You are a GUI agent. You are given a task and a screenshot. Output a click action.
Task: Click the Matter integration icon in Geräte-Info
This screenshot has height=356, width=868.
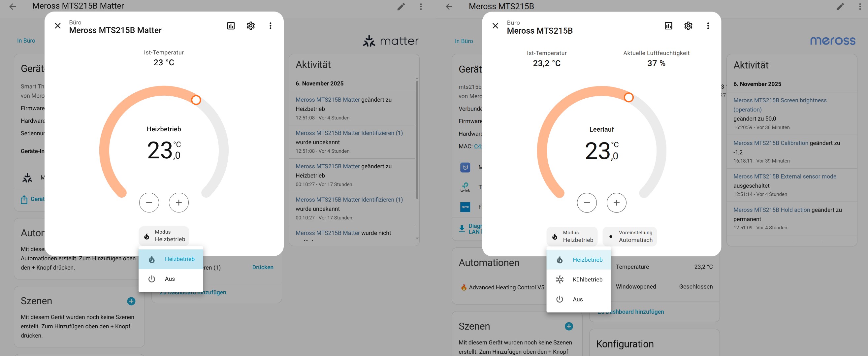point(27,178)
